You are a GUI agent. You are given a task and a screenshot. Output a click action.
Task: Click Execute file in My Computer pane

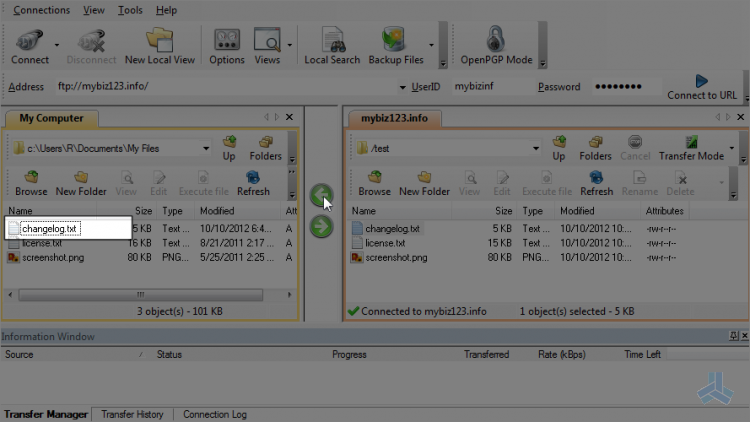(x=204, y=184)
